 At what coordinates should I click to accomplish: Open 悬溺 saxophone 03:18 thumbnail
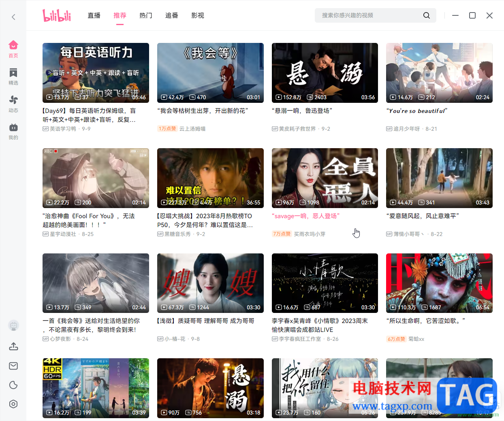point(210,388)
